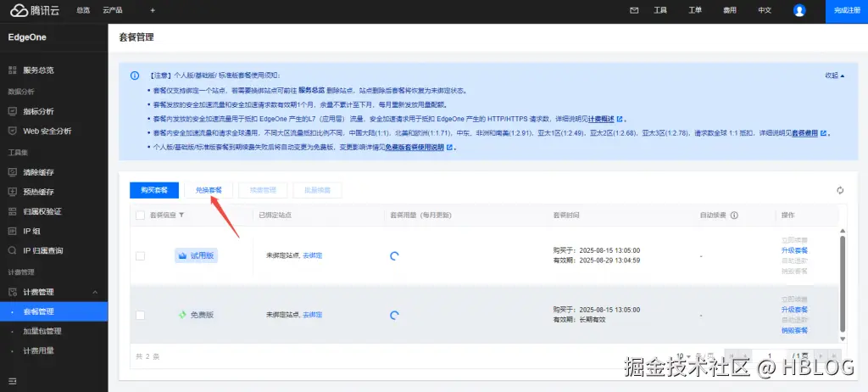868x392 pixels.
Task: Open the 中文 language menu
Action: pyautogui.click(x=765, y=10)
